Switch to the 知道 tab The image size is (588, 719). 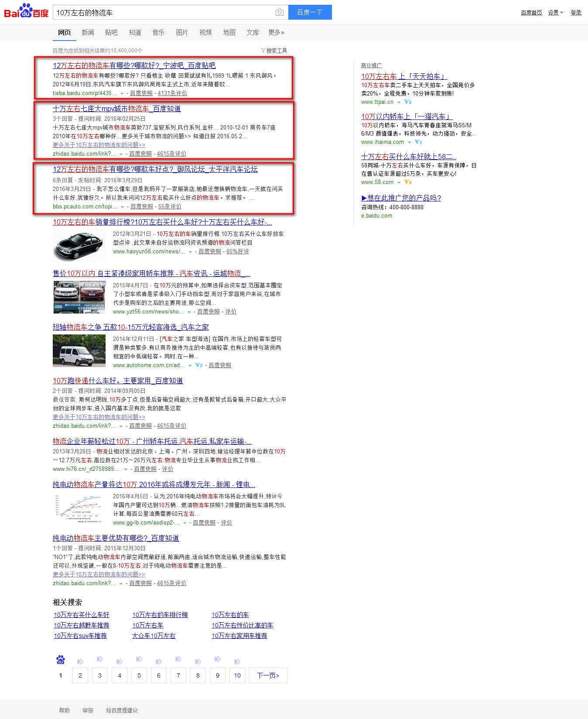[x=135, y=32]
